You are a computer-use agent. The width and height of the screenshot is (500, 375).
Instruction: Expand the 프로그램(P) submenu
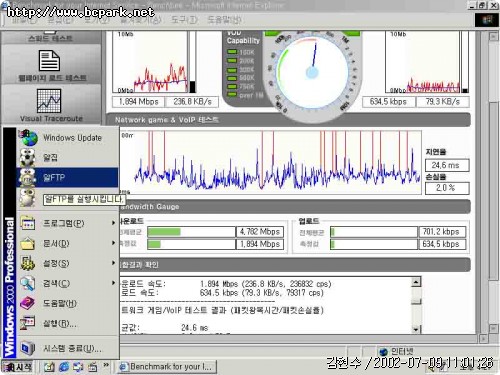68,223
